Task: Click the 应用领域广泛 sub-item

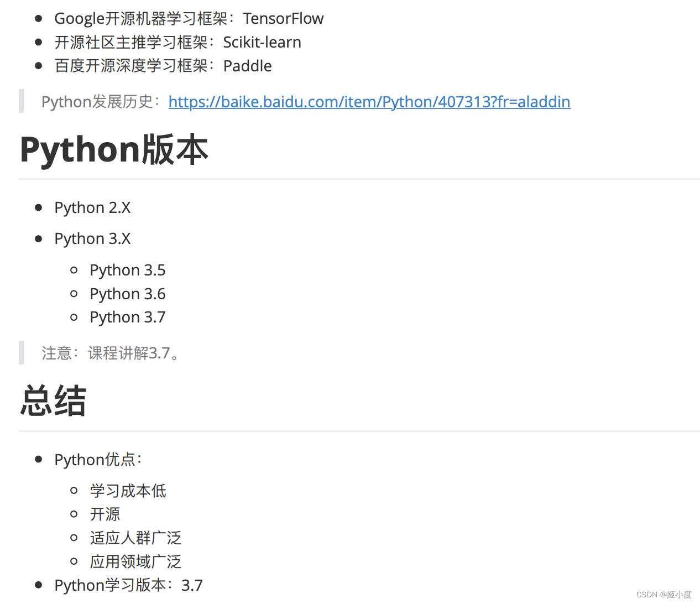Action: click(x=135, y=561)
